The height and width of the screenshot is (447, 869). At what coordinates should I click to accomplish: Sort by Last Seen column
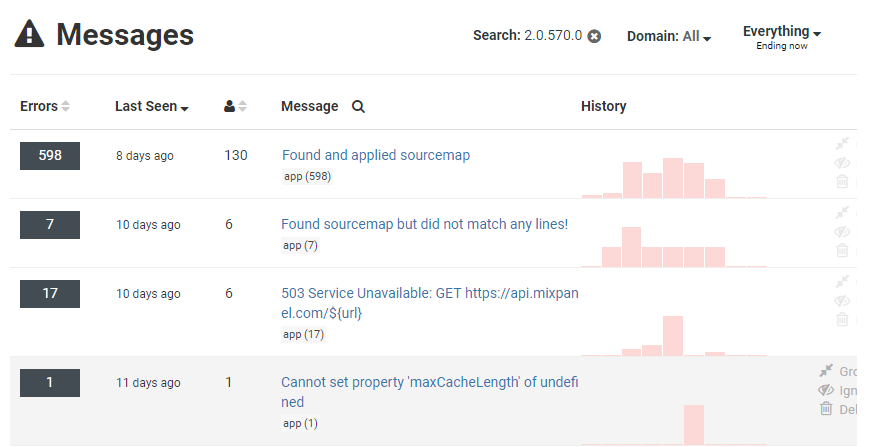click(x=151, y=106)
